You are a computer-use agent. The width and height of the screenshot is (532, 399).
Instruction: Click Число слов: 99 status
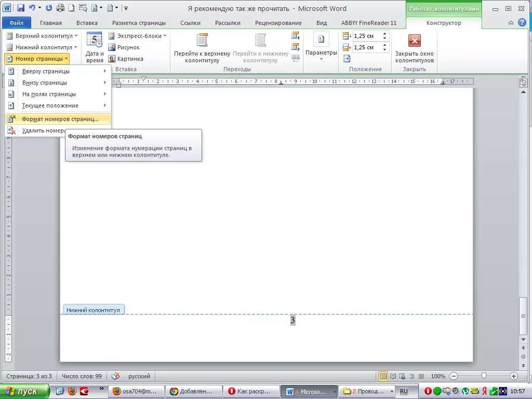click(x=82, y=376)
